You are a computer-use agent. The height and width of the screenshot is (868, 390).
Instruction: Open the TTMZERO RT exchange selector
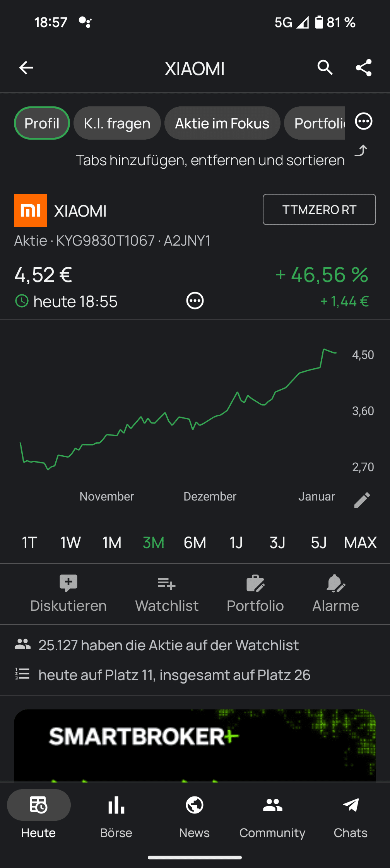[319, 209]
